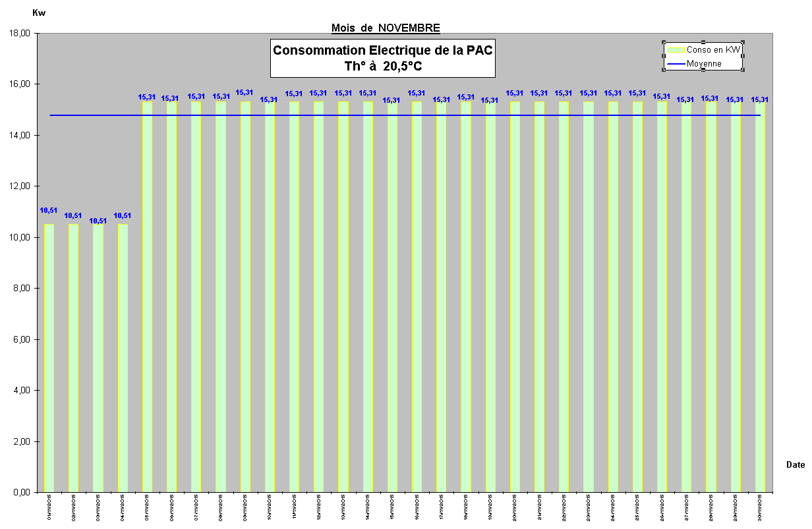Click the legend's top-left resize handle

664,42
